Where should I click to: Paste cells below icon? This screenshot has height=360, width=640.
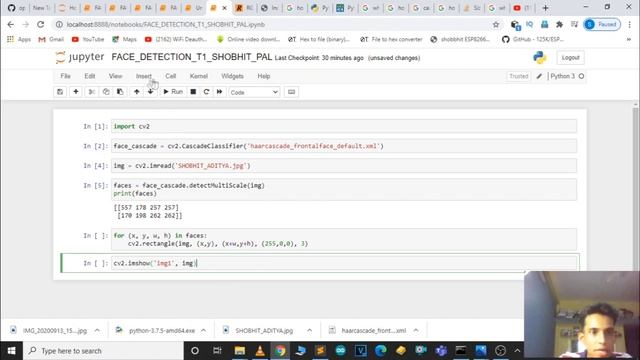click(x=120, y=92)
